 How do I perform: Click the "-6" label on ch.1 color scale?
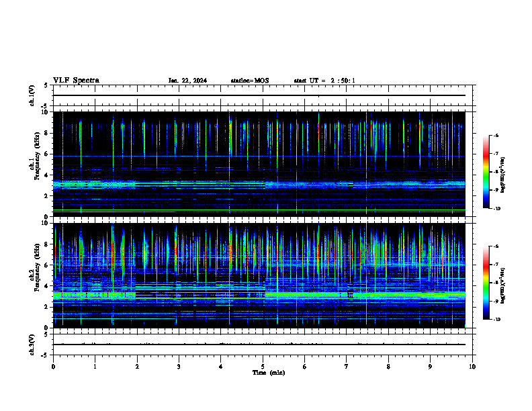point(496,135)
